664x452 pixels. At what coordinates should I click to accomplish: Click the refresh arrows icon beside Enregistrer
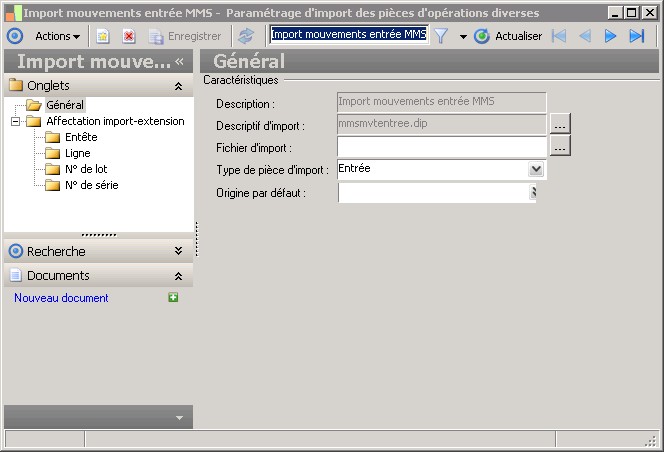coord(246,36)
